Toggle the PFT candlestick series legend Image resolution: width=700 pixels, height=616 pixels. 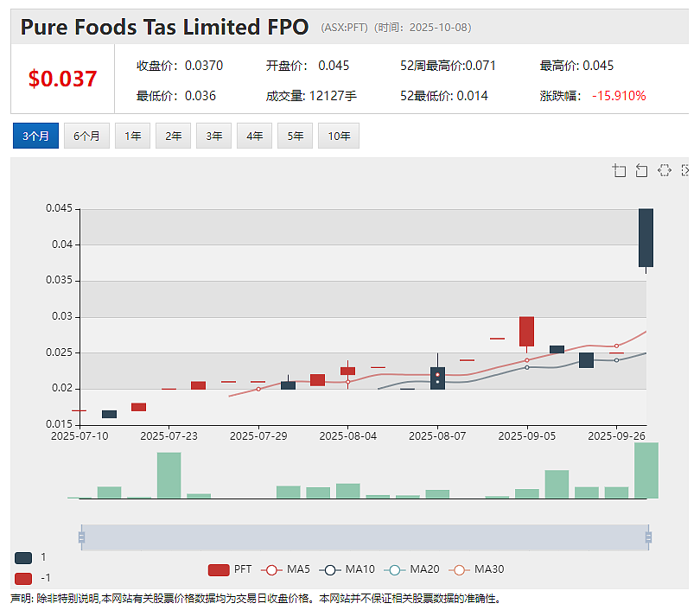[230, 569]
